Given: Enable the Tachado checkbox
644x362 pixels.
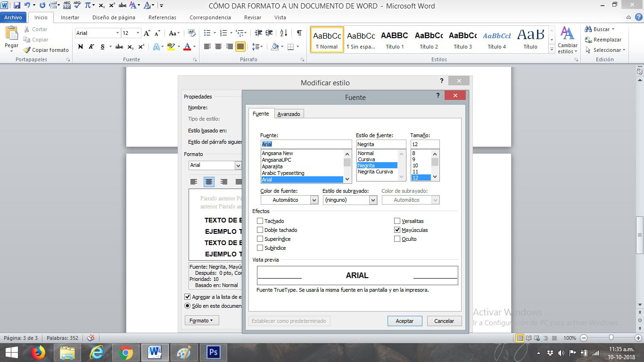Looking at the screenshot, I should point(260,221).
